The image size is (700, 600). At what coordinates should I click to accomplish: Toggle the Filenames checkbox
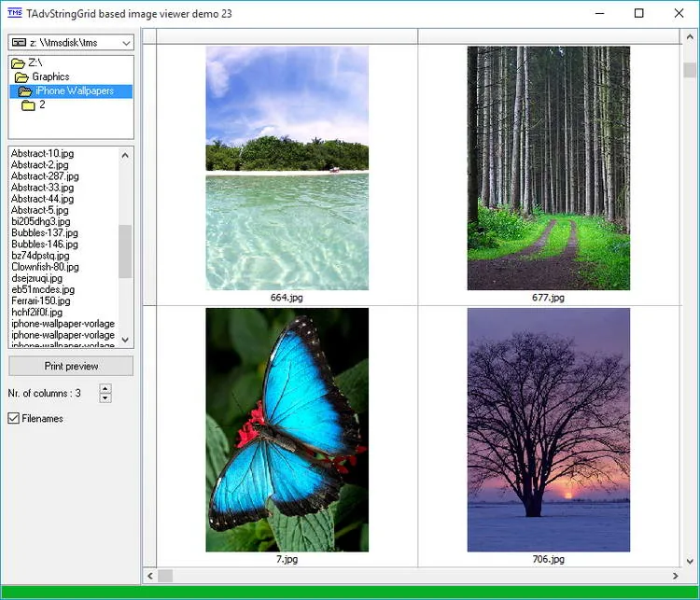tap(13, 418)
